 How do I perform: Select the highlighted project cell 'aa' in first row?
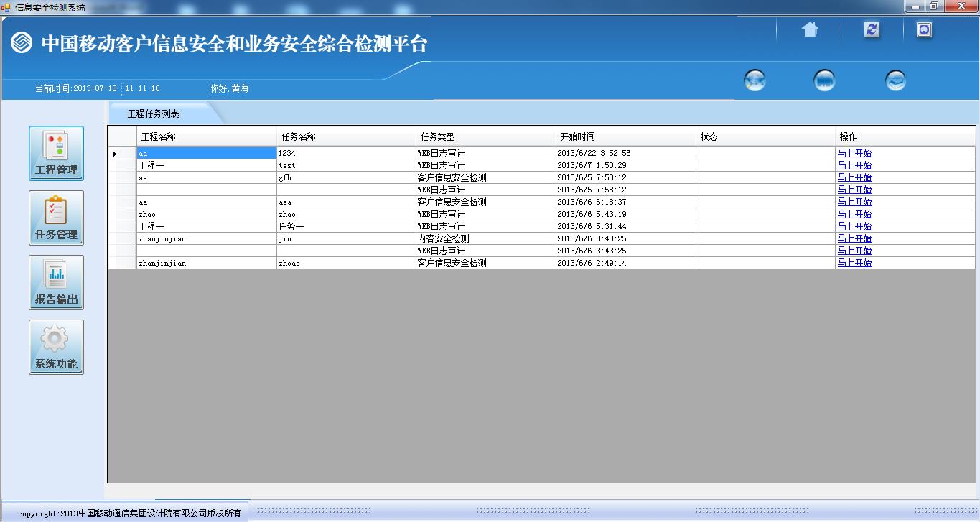(207, 153)
